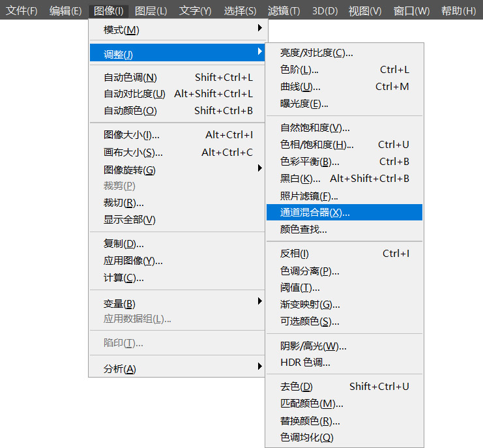
Task: Expand the 变量(B) submenu
Action: pyautogui.click(x=177, y=303)
